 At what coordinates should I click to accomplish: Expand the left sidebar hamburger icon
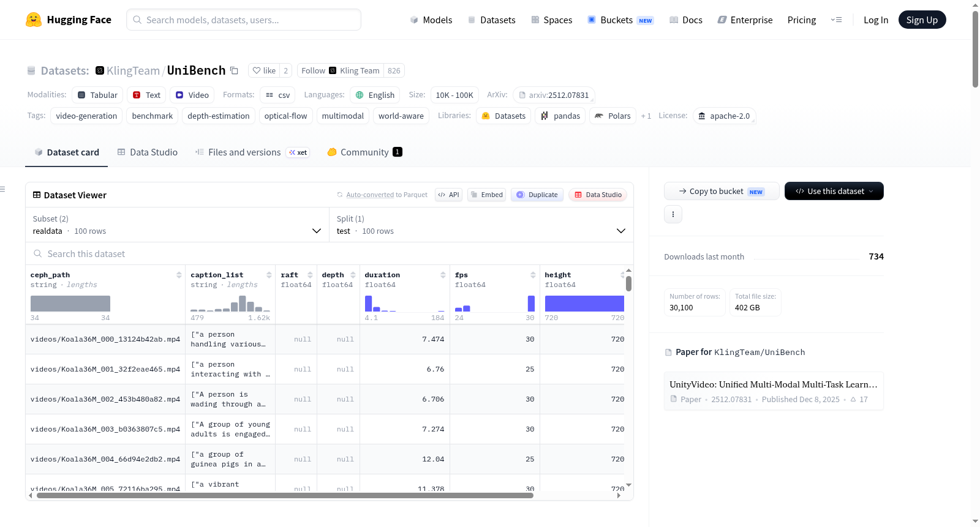point(3,189)
